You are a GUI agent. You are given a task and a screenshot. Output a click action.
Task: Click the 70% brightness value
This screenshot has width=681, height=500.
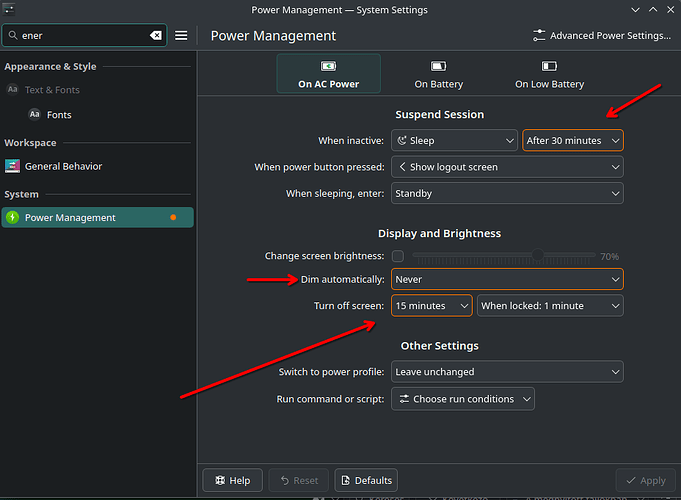point(609,257)
